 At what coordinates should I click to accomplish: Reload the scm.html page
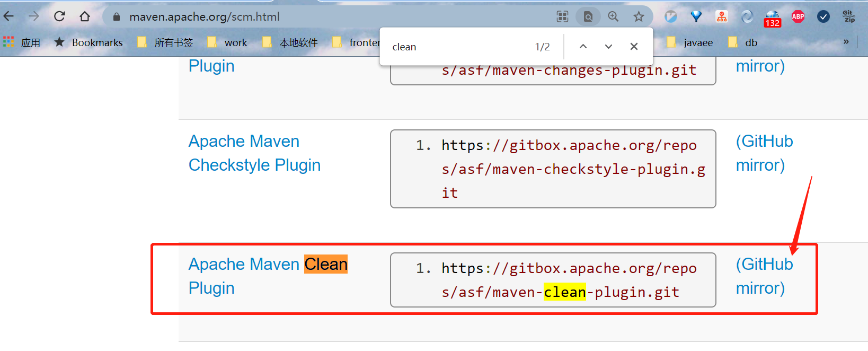[x=59, y=16]
